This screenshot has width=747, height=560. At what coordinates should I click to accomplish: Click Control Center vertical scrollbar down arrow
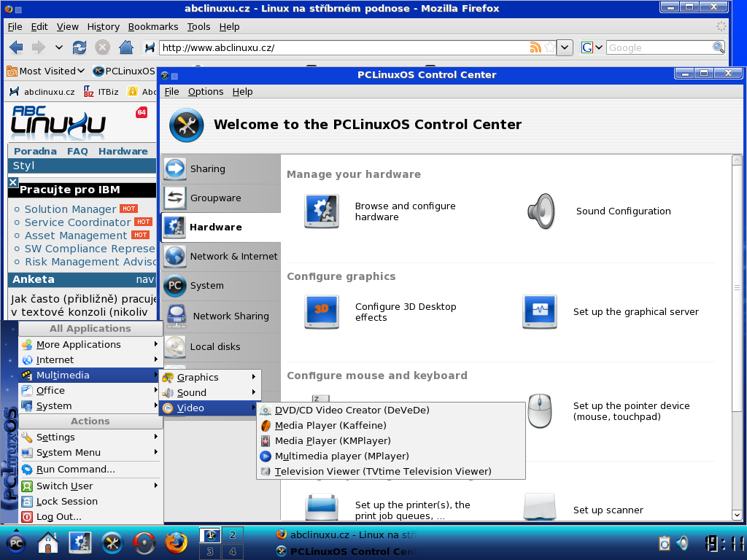[737, 515]
